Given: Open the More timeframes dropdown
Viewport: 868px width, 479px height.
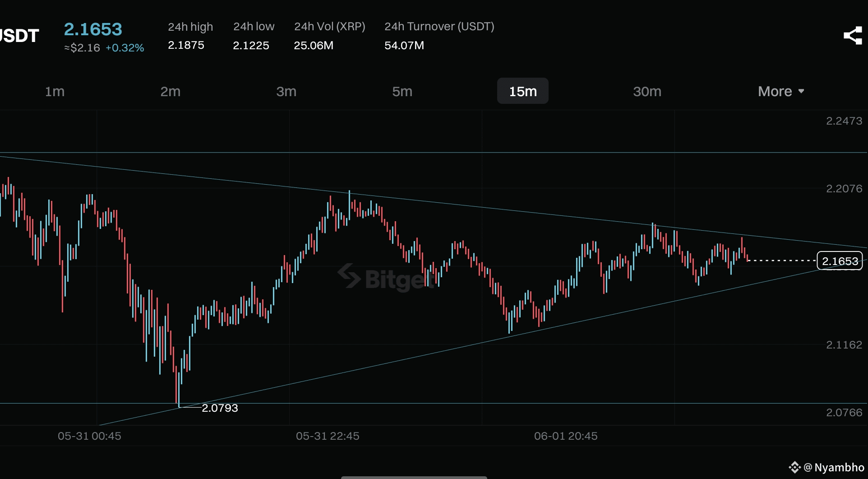Looking at the screenshot, I should click(781, 91).
